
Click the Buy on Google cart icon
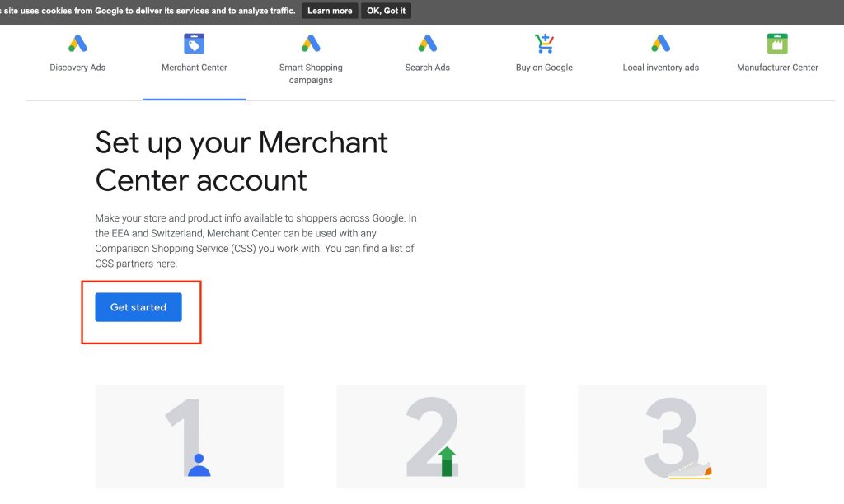[x=544, y=44]
